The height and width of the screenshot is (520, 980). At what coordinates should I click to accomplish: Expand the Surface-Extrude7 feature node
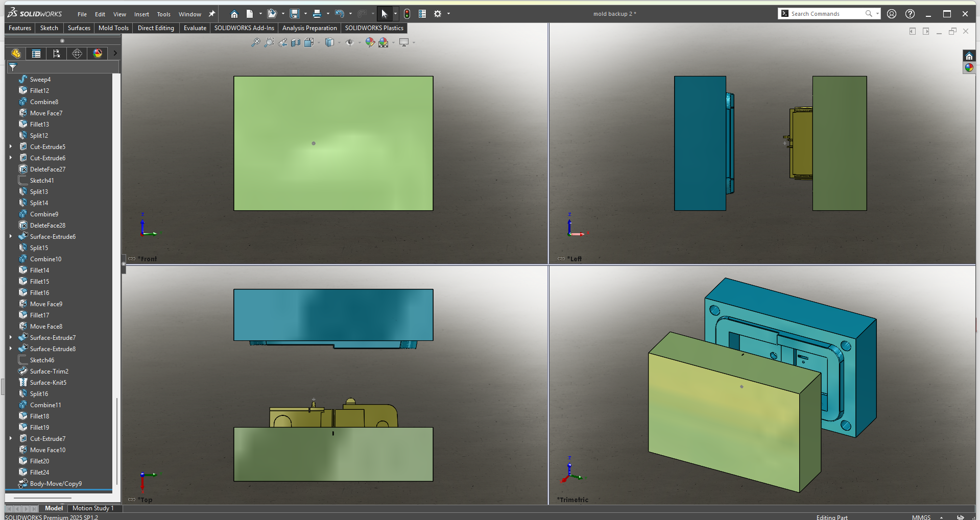coord(11,337)
